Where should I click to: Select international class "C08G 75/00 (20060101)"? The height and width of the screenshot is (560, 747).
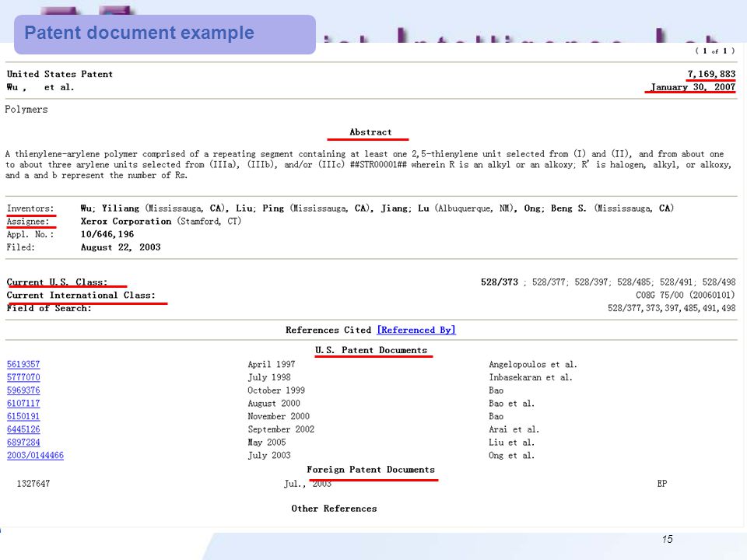pyautogui.click(x=686, y=296)
